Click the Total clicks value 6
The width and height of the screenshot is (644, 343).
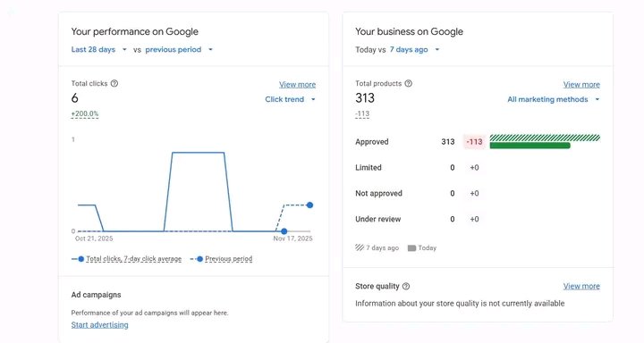[x=75, y=98]
